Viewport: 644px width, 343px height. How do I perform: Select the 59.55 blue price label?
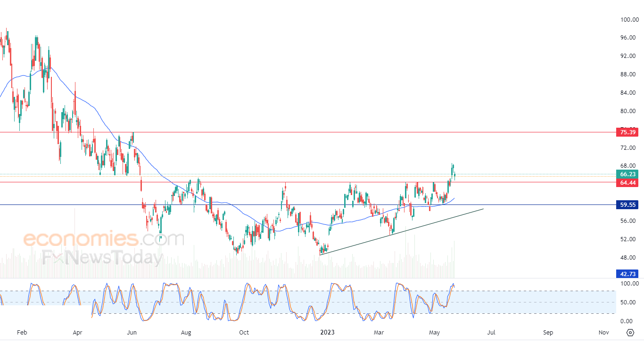(x=627, y=205)
